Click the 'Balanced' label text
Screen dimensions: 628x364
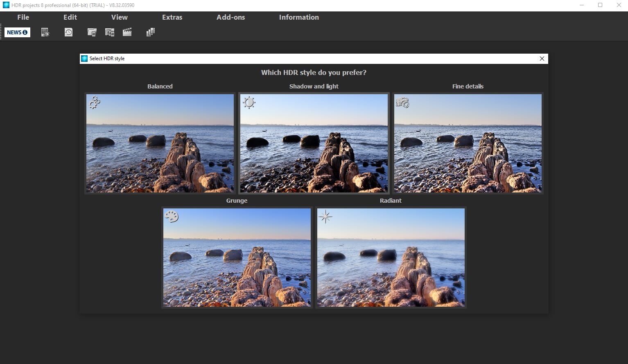tap(160, 86)
